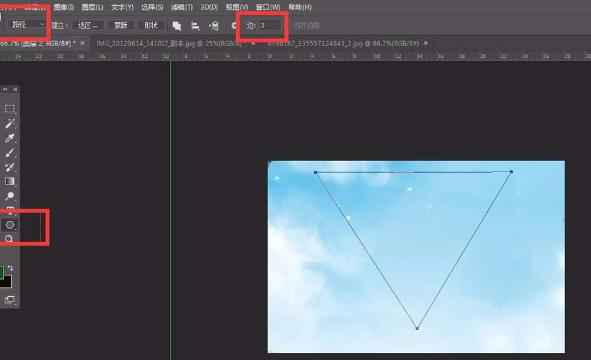Select the Brush tool
Screen dimensions: 591x360
[10, 153]
